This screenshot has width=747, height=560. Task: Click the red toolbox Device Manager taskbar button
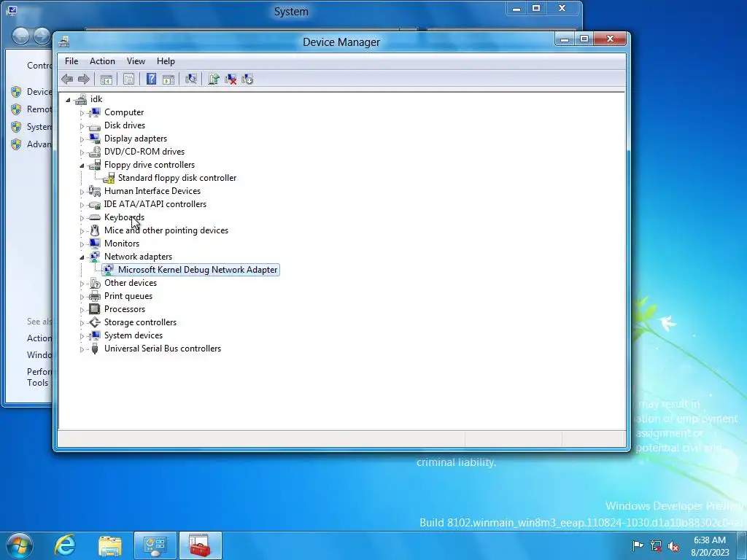[x=200, y=545]
